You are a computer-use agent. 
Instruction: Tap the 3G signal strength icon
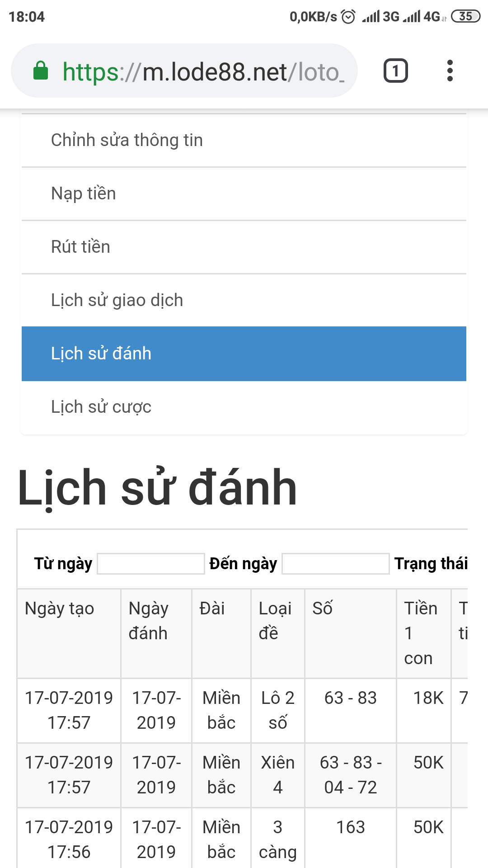[380, 17]
